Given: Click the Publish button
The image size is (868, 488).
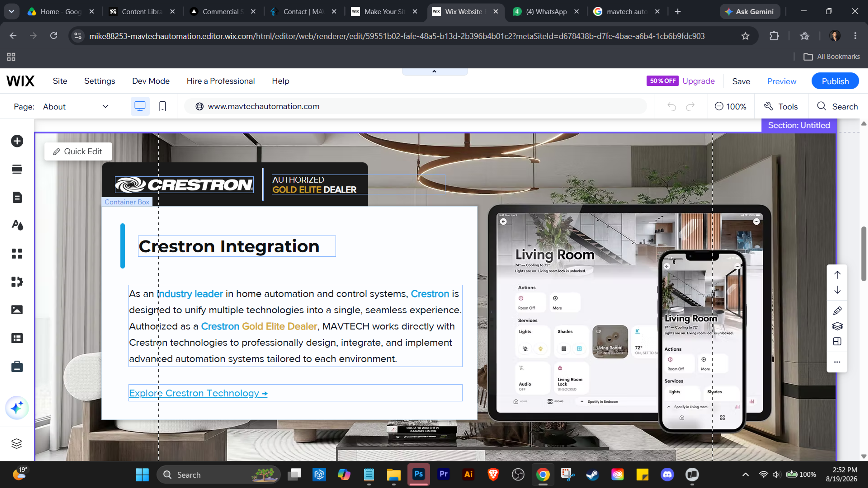Looking at the screenshot, I should (x=835, y=81).
